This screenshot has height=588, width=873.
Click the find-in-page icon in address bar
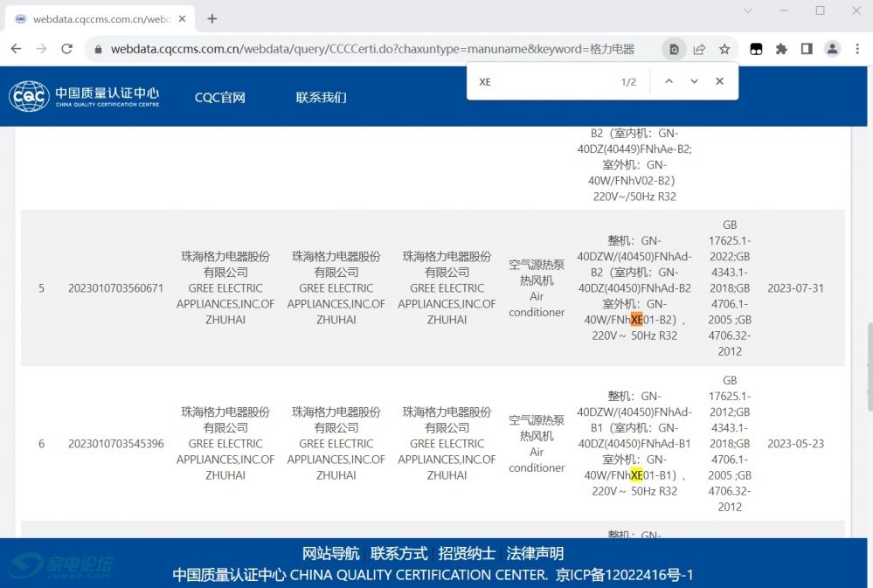pos(674,50)
